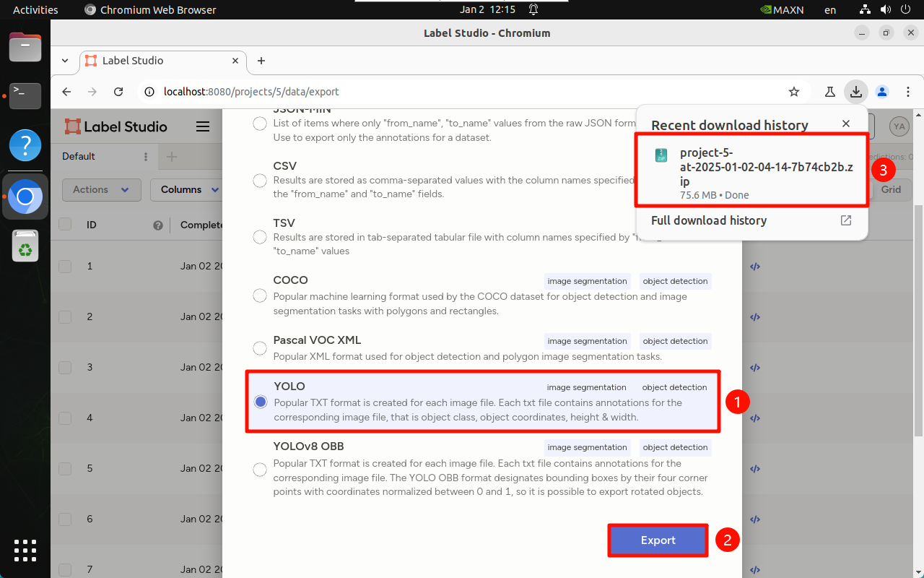This screenshot has width=924, height=578.
Task: Add a new data view tab
Action: click(x=172, y=157)
